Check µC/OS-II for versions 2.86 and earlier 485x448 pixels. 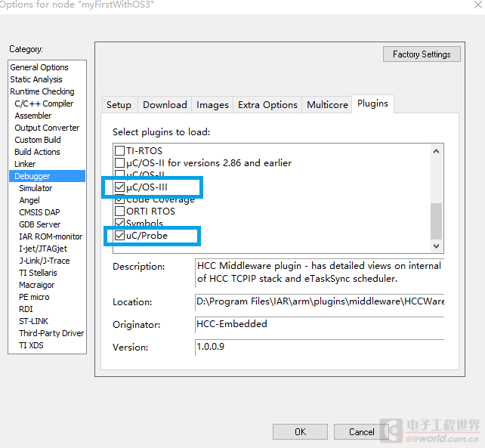pyautogui.click(x=119, y=162)
